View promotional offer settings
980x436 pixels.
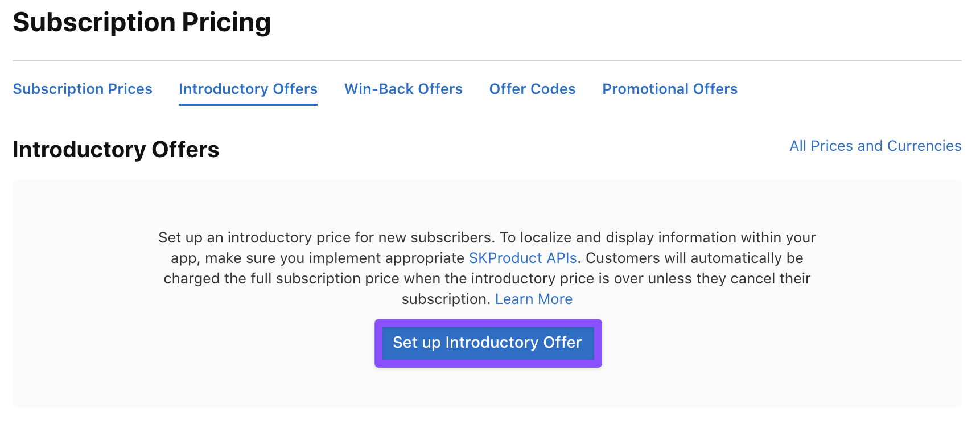point(670,89)
